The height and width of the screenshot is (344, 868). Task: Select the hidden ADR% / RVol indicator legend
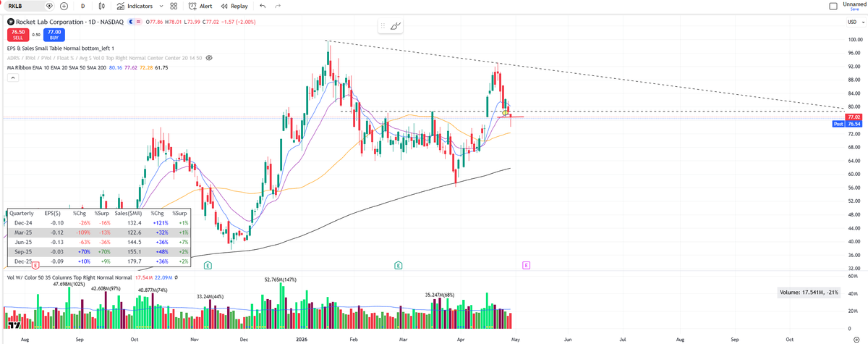(x=105, y=56)
